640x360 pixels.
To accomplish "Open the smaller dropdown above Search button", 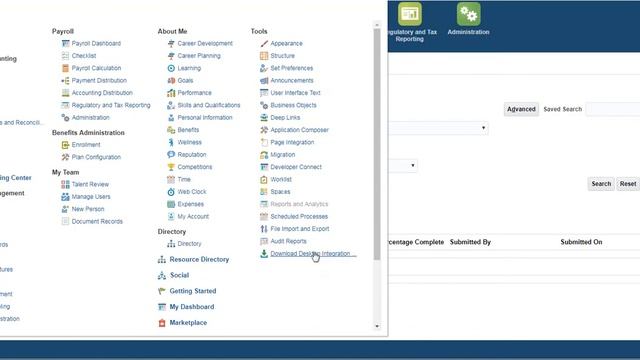I will point(403,165).
